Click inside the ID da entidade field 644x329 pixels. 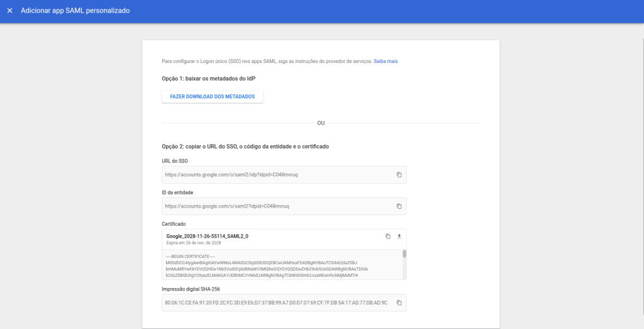pos(277,206)
